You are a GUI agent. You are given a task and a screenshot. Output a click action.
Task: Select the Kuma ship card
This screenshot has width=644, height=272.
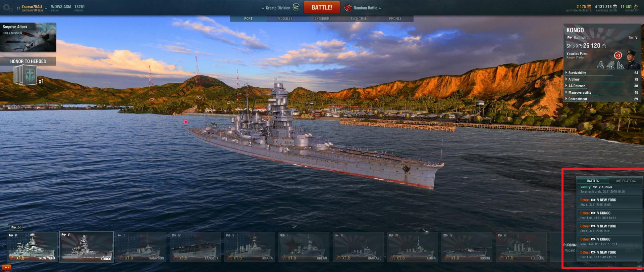(413, 246)
